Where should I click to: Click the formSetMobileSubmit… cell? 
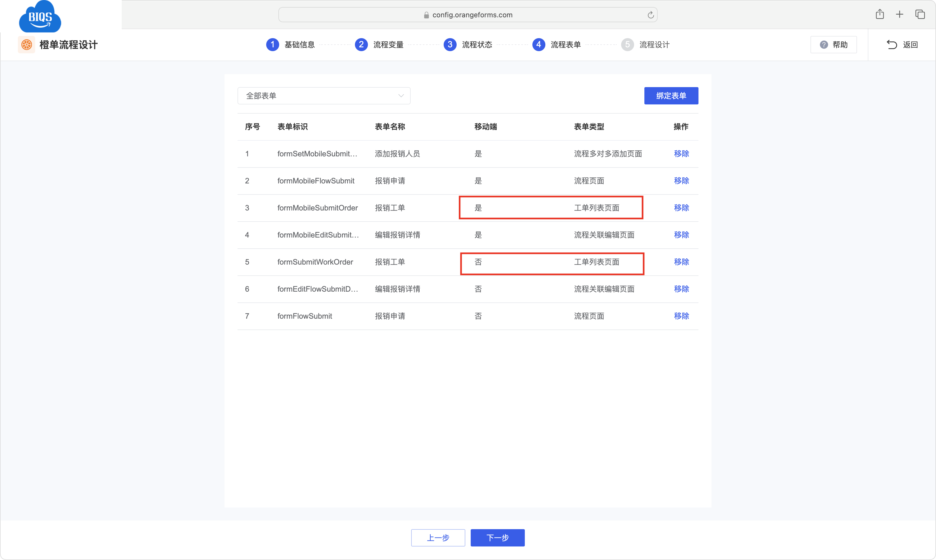(x=317, y=154)
